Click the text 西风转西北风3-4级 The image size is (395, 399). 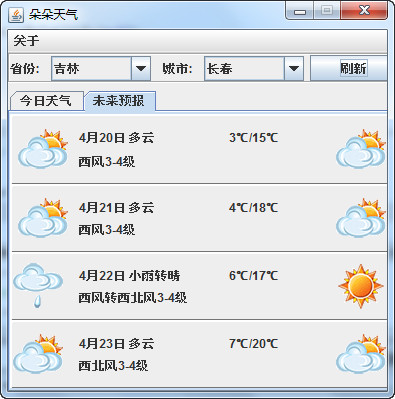[x=133, y=297]
